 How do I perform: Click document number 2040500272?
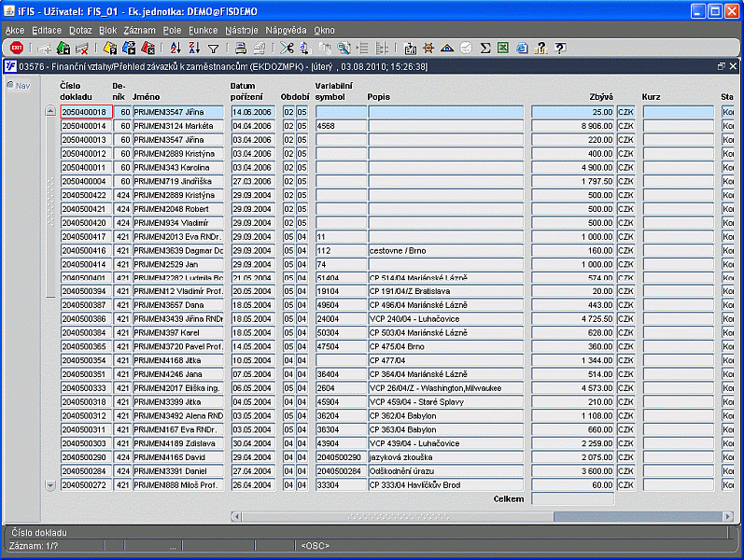pyautogui.click(x=87, y=485)
